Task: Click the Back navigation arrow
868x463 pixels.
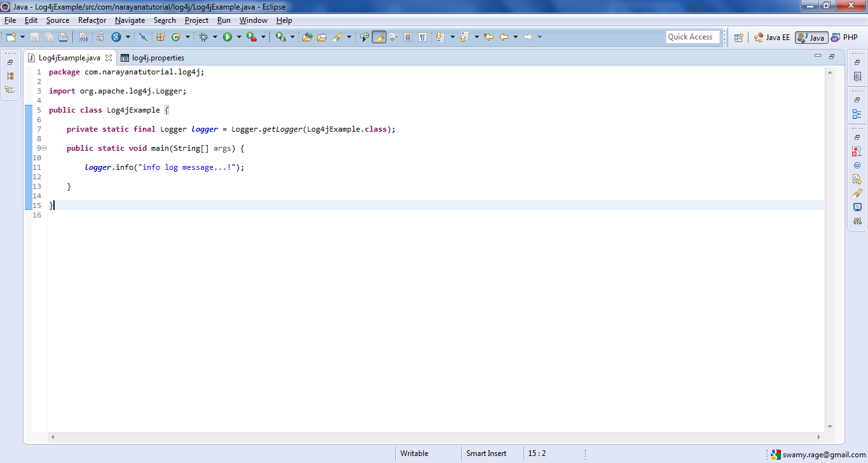Action: point(504,37)
